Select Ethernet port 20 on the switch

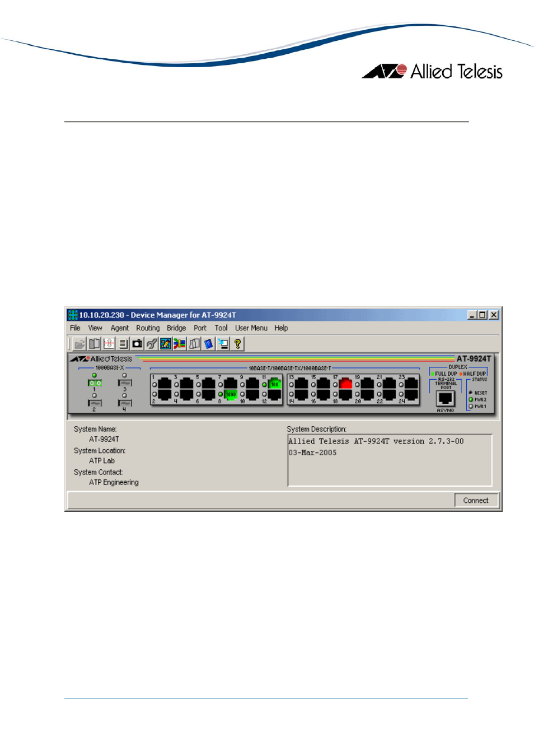click(x=367, y=395)
